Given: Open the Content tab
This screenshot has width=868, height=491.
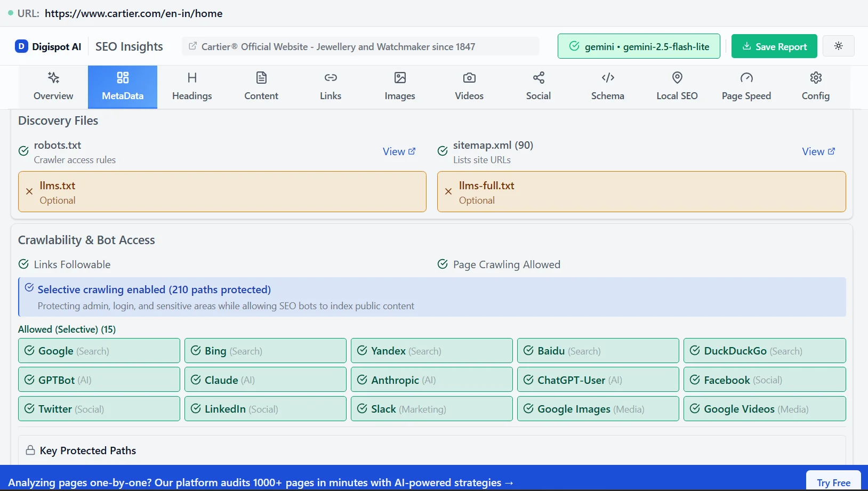Looking at the screenshot, I should pyautogui.click(x=261, y=87).
